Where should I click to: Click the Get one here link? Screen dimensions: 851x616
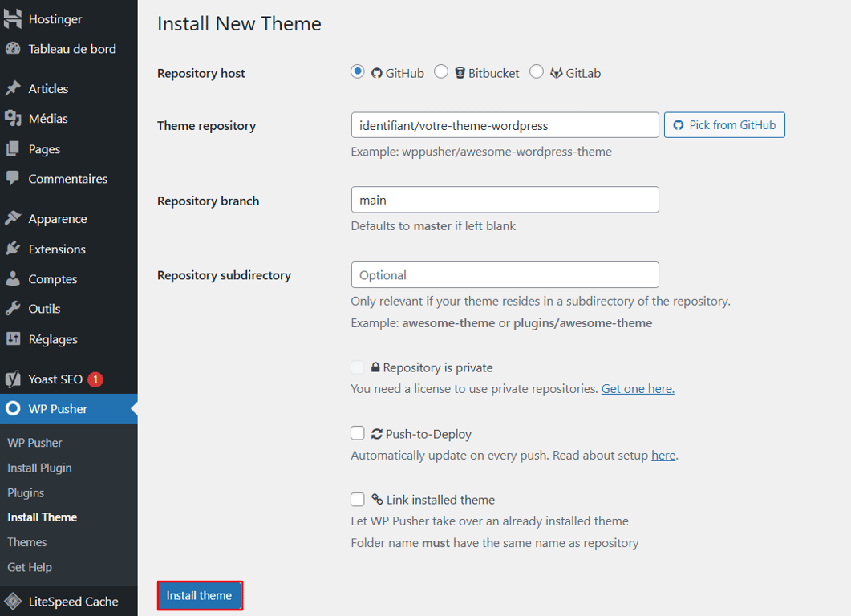coord(637,388)
